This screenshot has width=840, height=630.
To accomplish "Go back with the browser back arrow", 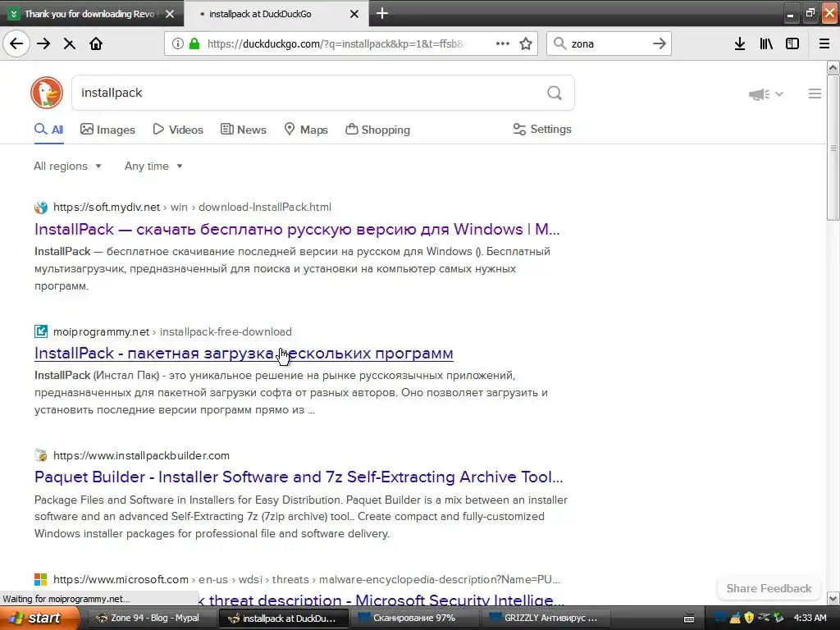I will click(16, 44).
